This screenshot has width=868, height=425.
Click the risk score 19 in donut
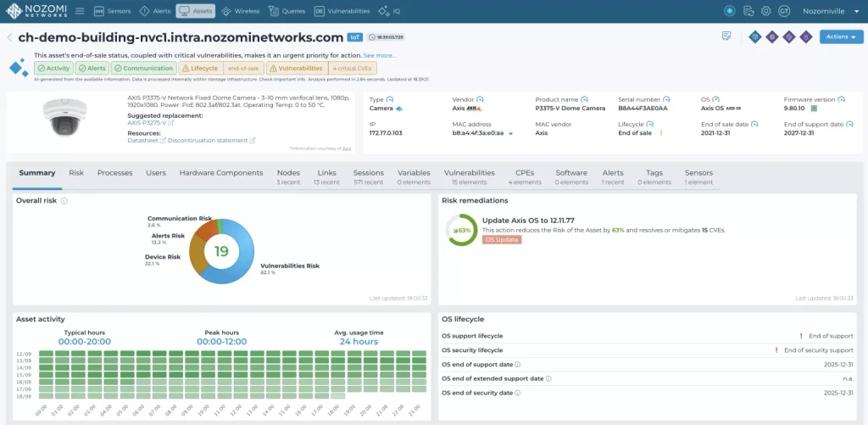(221, 252)
